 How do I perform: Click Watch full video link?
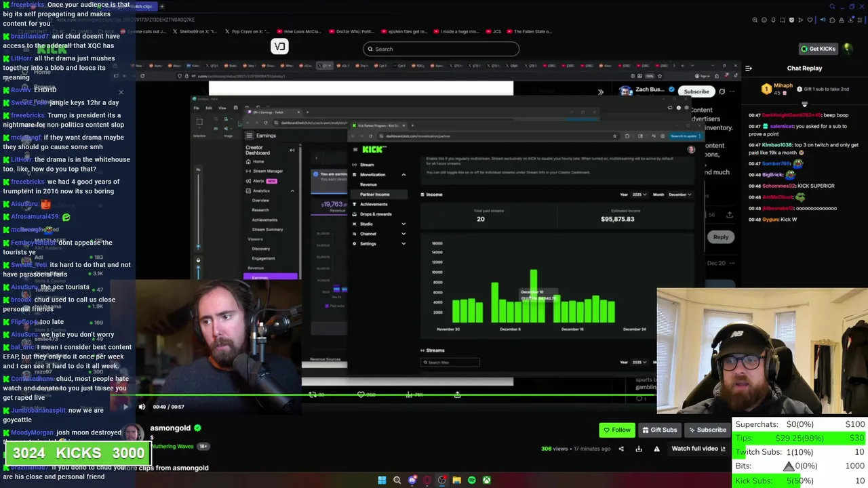(x=698, y=449)
